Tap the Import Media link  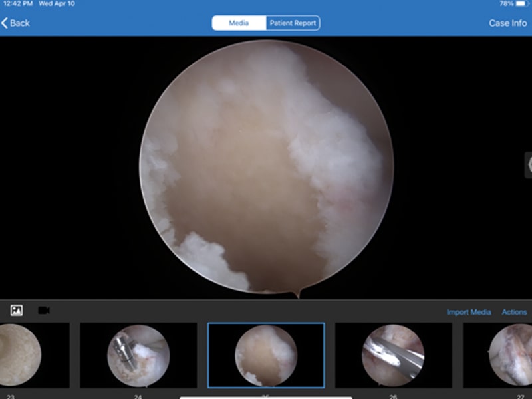pyautogui.click(x=469, y=312)
